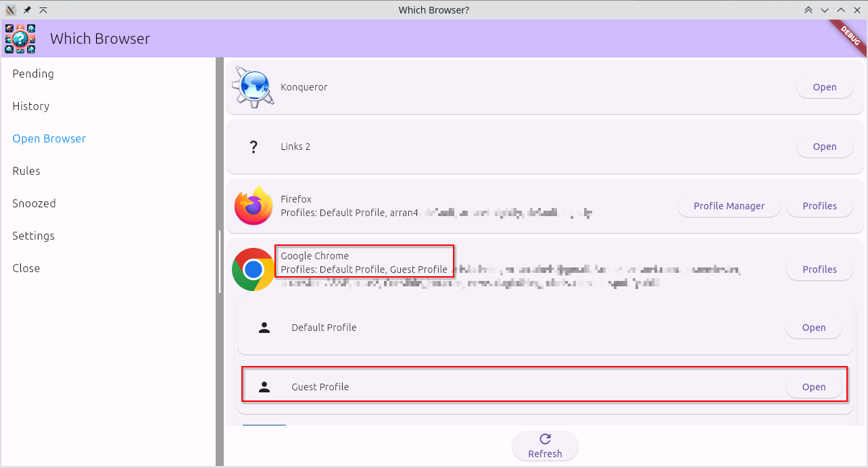Click the keep-above icon in title bar

43,10
